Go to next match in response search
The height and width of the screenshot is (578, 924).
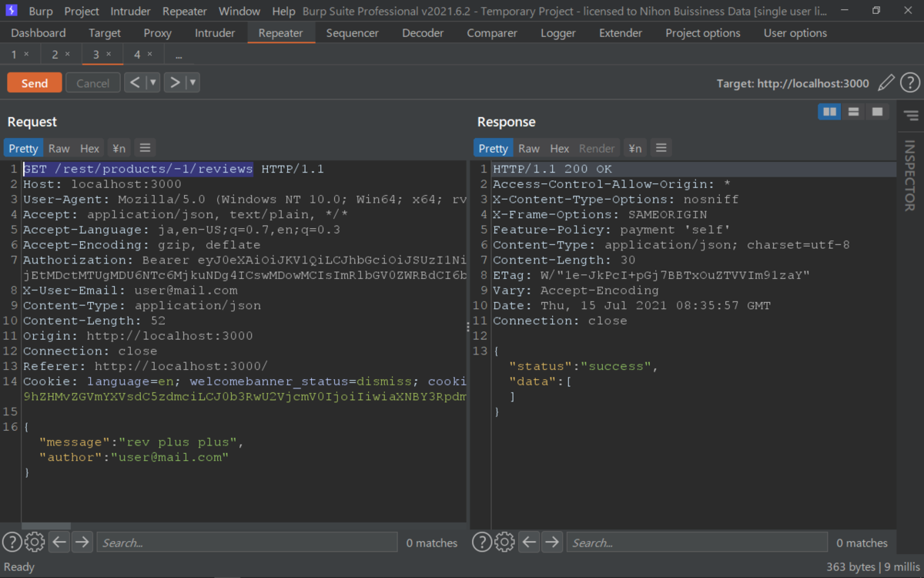(x=551, y=542)
